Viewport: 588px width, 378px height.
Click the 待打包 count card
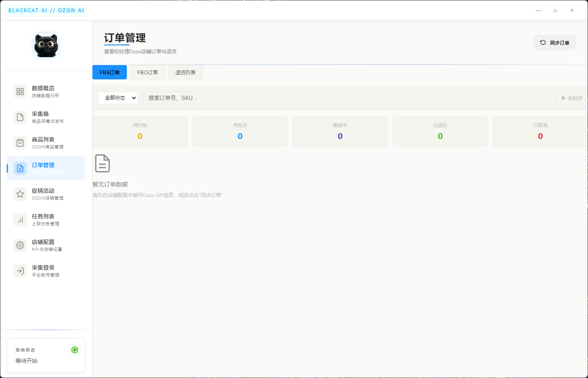pos(140,131)
